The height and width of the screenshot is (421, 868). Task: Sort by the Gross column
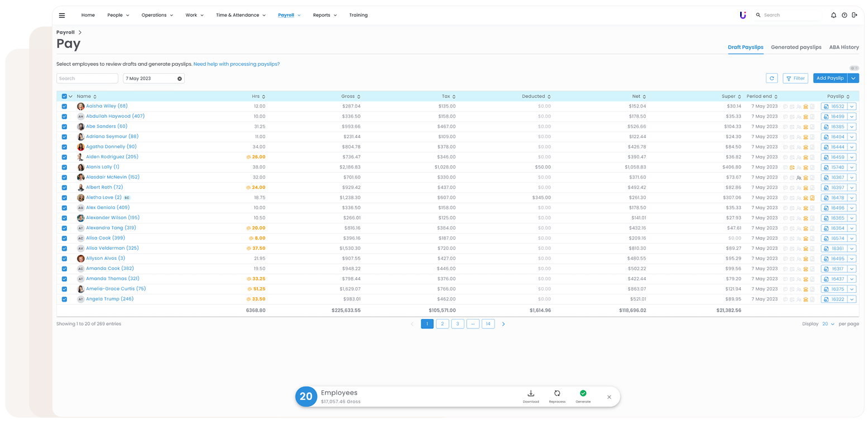click(x=351, y=96)
